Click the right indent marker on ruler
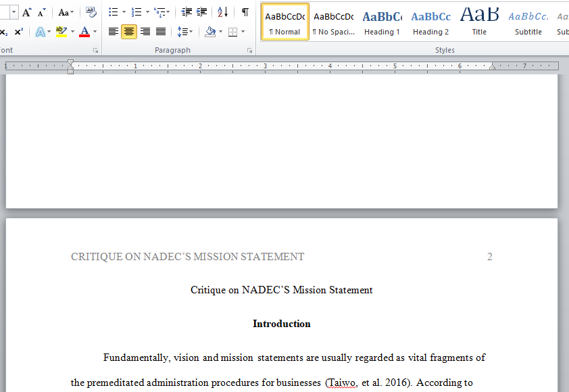This screenshot has width=569, height=392. (492, 66)
